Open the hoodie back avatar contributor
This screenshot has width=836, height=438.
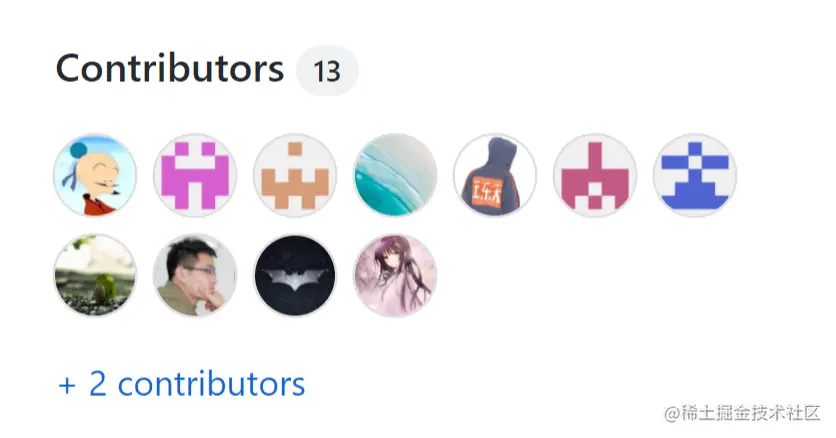tap(495, 175)
